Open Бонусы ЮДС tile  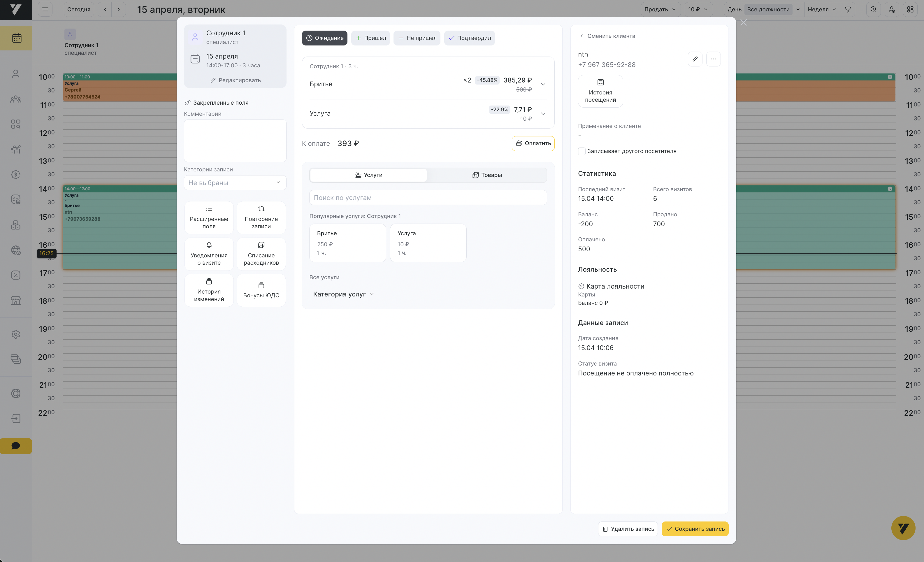tap(261, 290)
